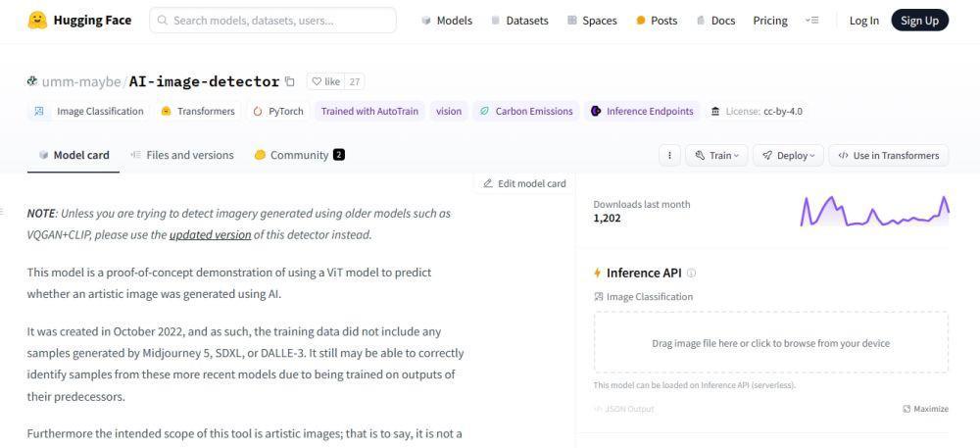Click the Docs icon in navbar

[701, 21]
